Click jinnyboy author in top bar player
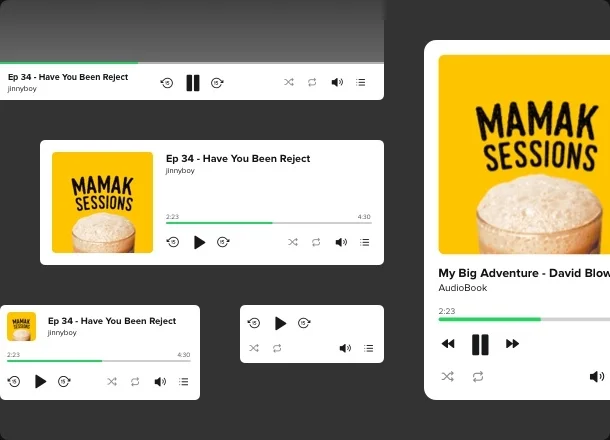 pos(22,89)
